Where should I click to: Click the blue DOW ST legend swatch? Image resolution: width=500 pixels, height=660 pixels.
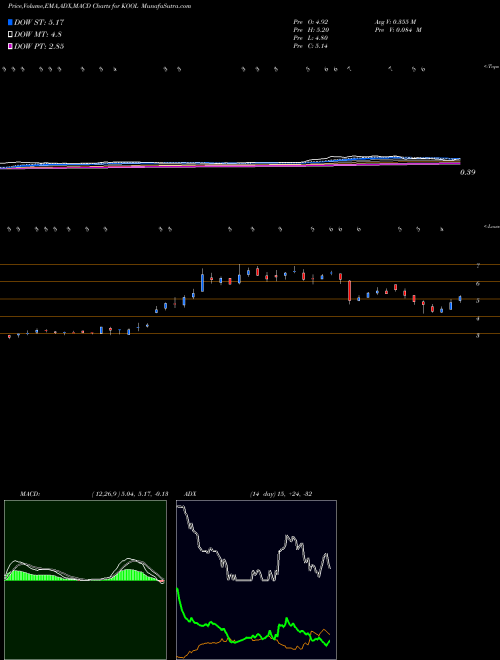10,22
